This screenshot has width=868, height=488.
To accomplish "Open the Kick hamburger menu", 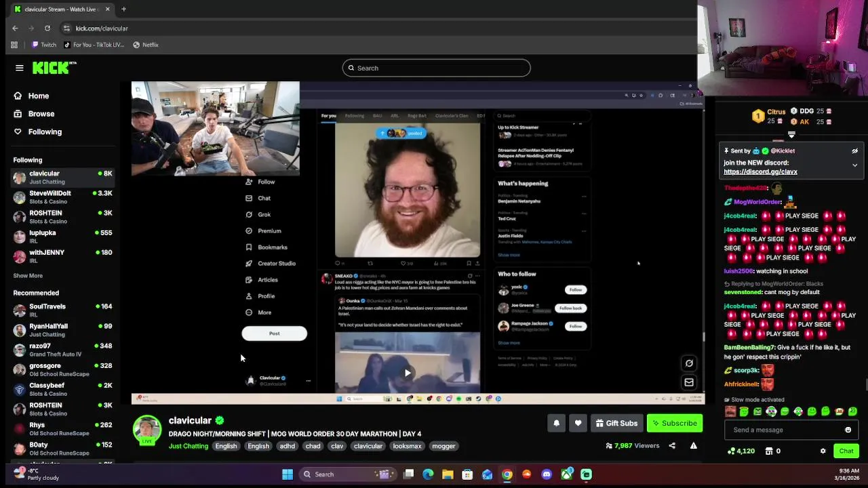I will tap(20, 68).
